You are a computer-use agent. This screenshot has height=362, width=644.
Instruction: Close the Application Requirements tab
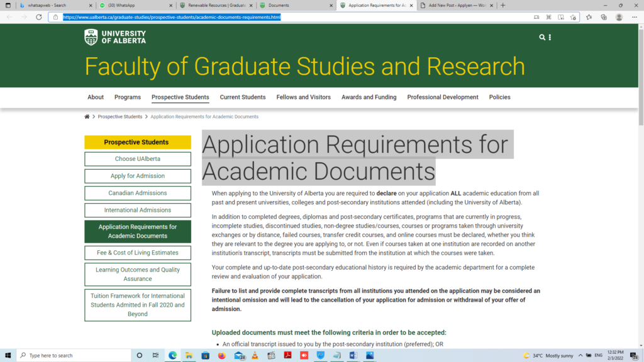(411, 5)
